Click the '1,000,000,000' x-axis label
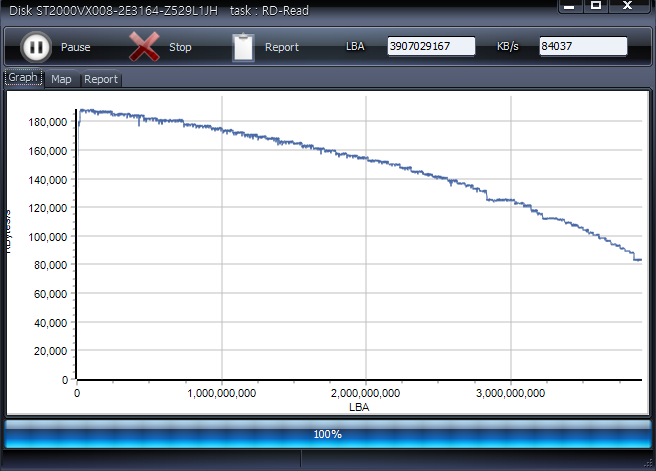The image size is (656, 471). (221, 393)
